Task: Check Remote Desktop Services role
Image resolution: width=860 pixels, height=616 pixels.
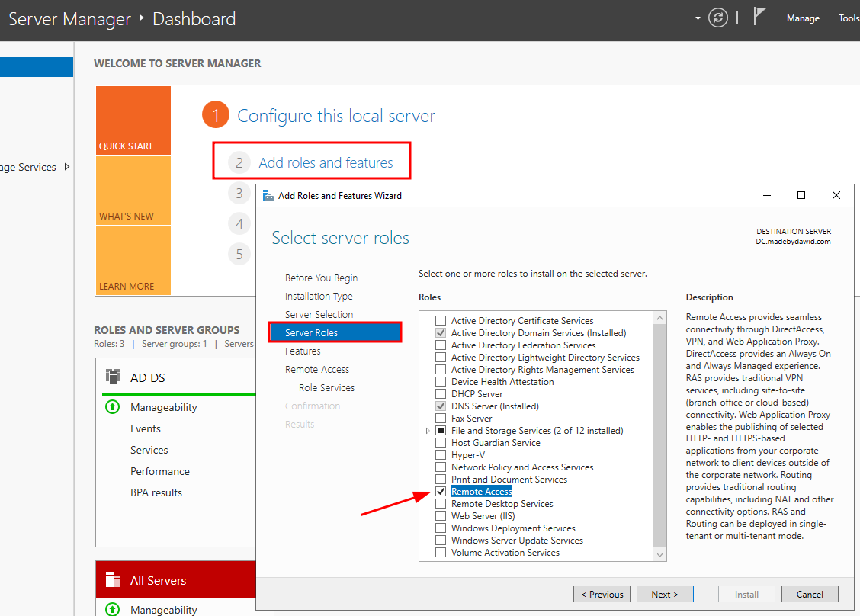Action: coord(441,504)
